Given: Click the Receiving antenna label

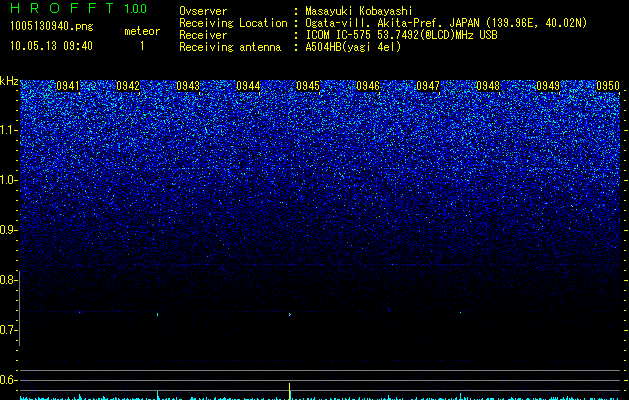Looking at the screenshot, I should click(x=230, y=47).
